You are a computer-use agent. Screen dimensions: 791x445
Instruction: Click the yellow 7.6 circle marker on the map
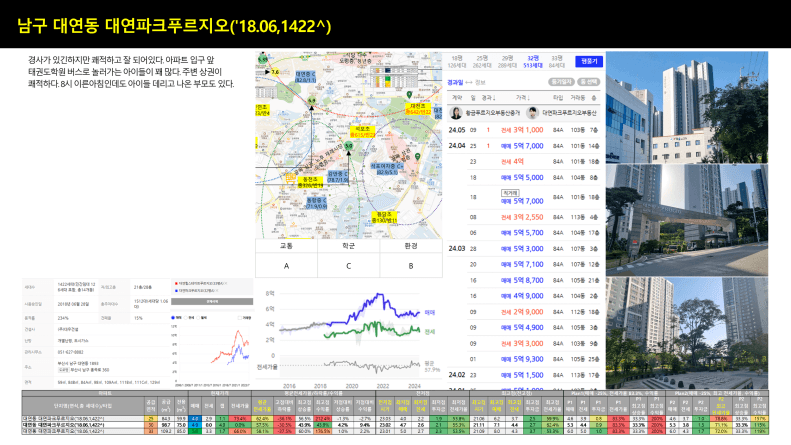(274, 72)
